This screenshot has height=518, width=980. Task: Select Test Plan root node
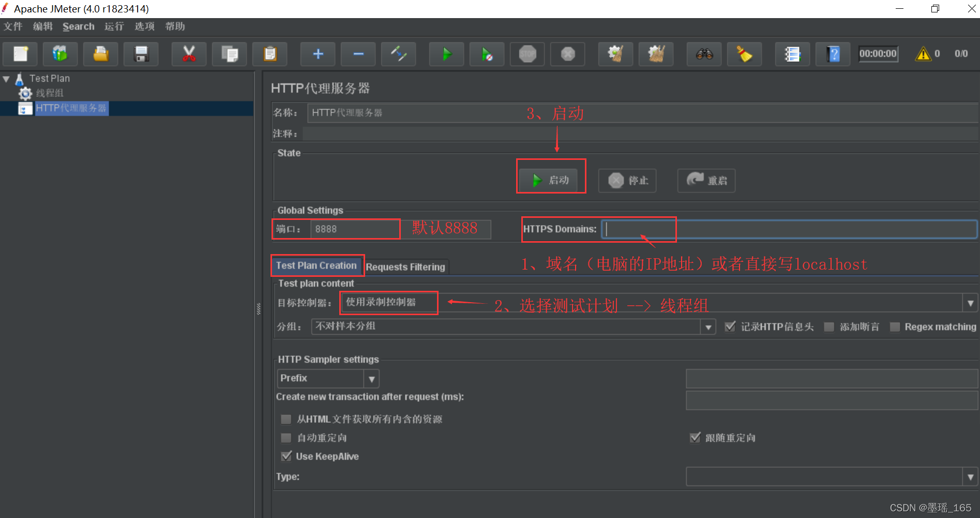click(x=50, y=79)
